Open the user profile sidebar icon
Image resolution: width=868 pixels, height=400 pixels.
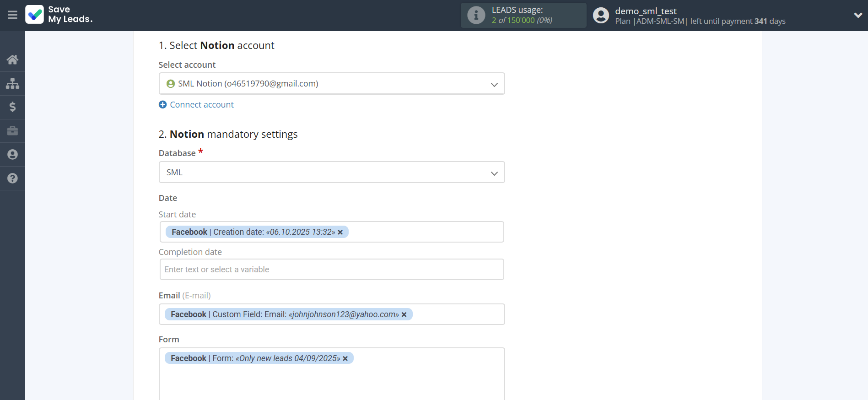click(x=12, y=155)
